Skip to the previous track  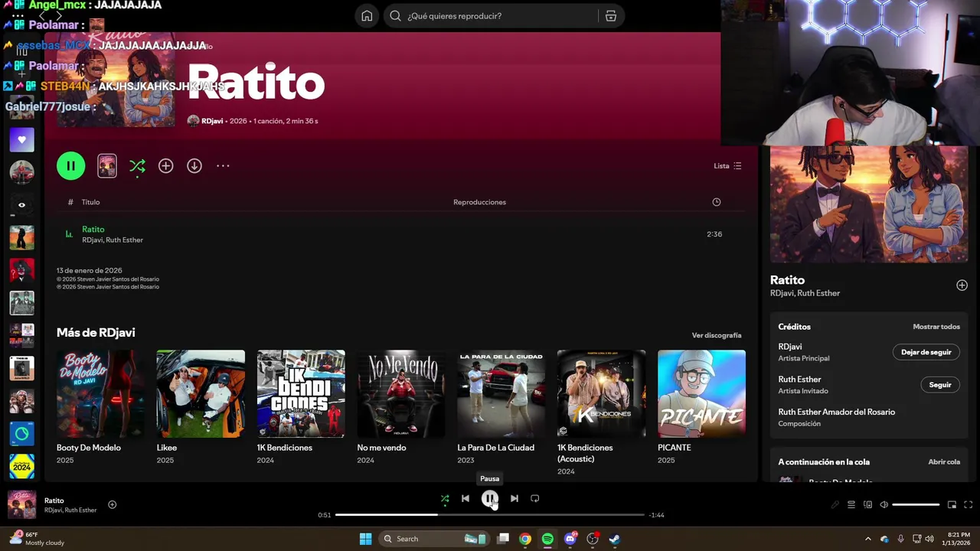coord(465,499)
